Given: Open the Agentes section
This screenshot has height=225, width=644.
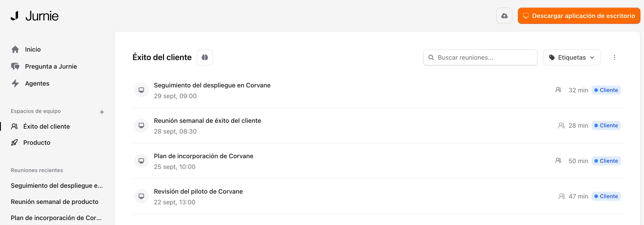Looking at the screenshot, I should pyautogui.click(x=37, y=83).
